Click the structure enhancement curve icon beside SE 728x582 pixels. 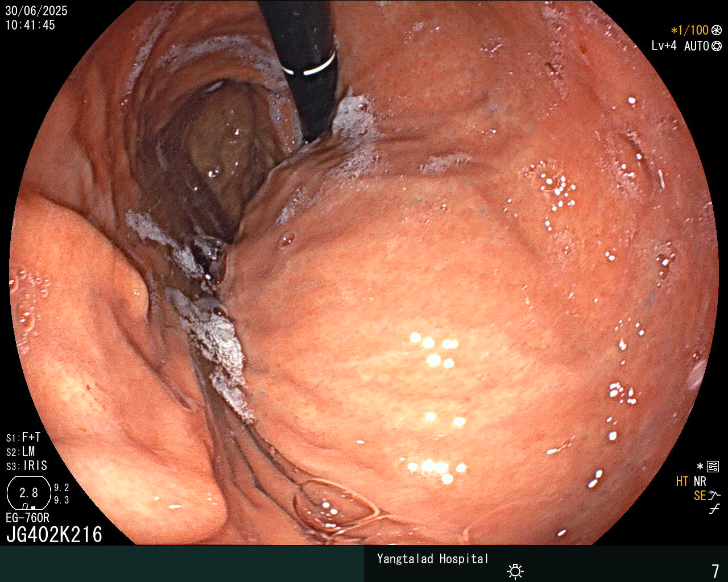pos(714,496)
